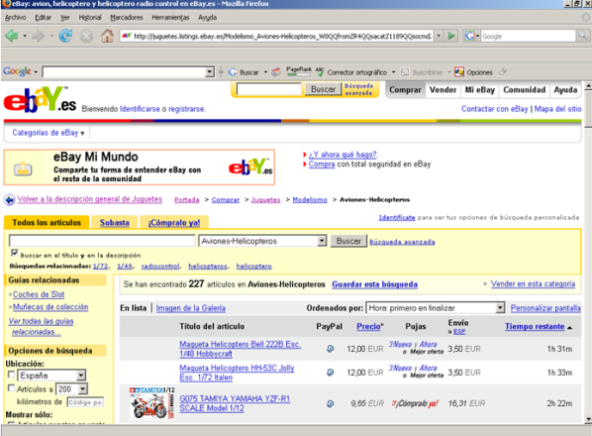Click into the top eBay search field
The height and width of the screenshot is (436, 592).
coord(269,89)
